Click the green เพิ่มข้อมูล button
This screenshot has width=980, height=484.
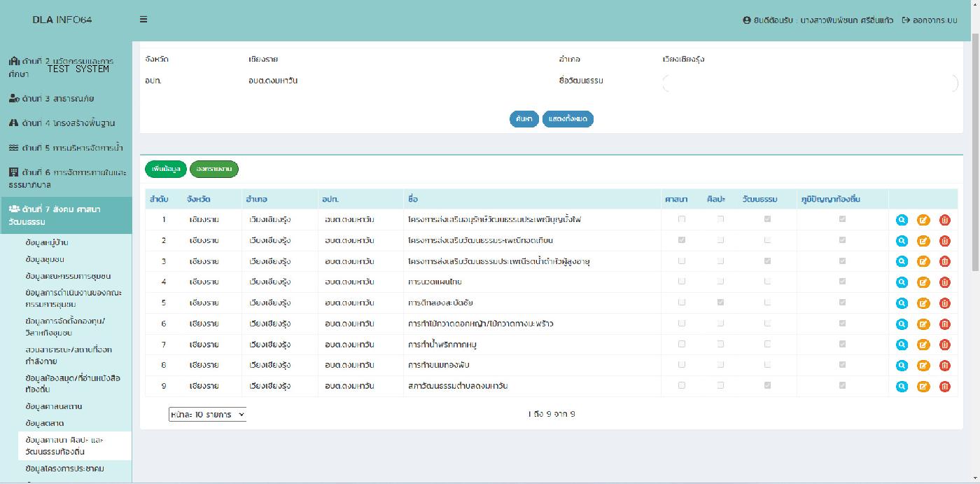165,169
